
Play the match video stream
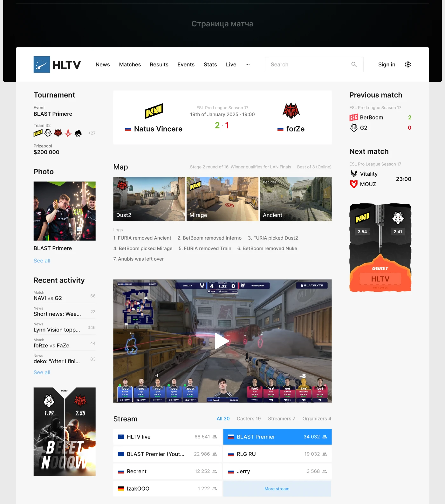[x=222, y=341]
